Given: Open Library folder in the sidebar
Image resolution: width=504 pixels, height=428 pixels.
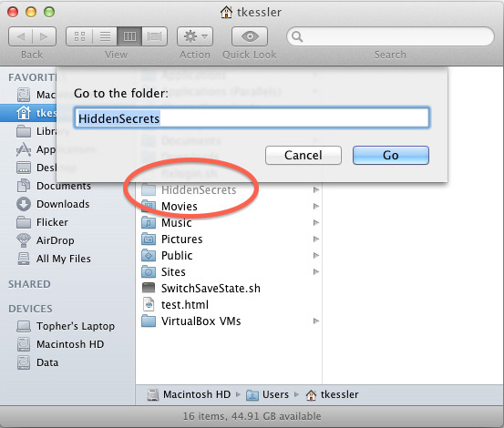Looking at the screenshot, I should click(x=36, y=131).
